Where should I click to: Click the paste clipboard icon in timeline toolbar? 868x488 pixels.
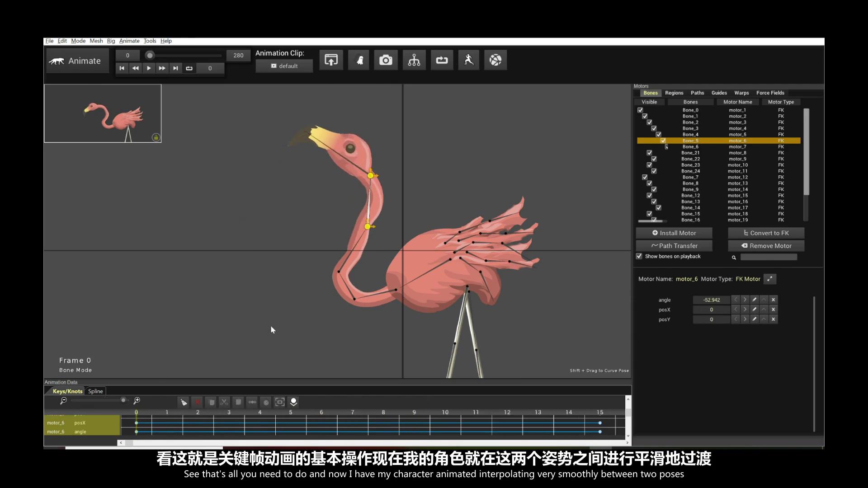[238, 402]
